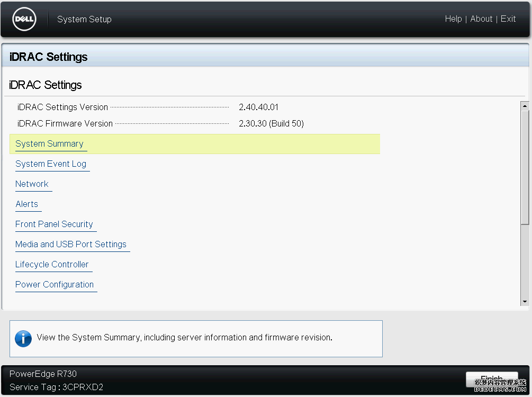This screenshot has height=397, width=532.
Task: Click the iDRAC Settings Version value
Action: pos(258,107)
